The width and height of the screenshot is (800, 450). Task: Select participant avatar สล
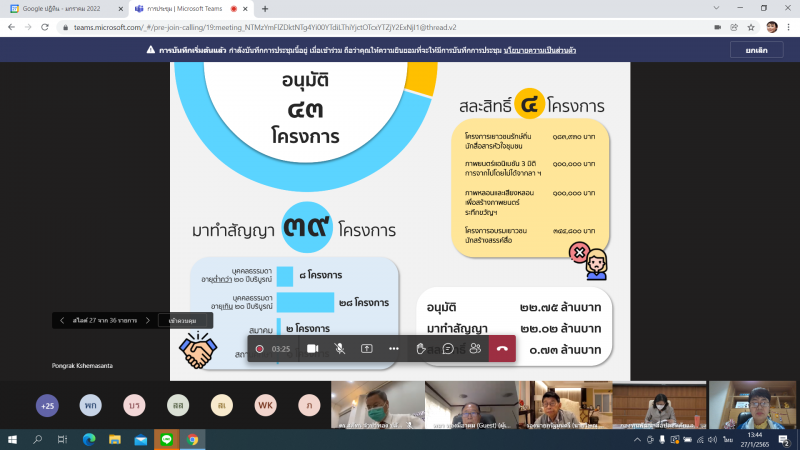178,406
